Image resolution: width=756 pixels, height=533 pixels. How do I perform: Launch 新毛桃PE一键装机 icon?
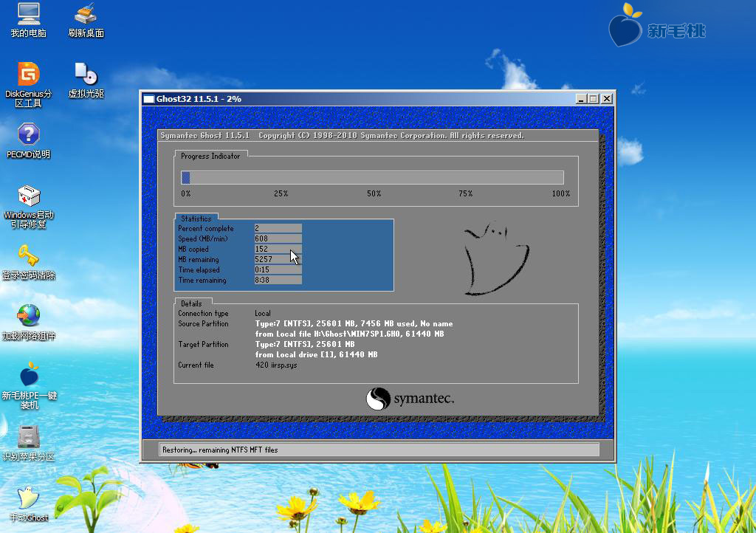click(x=29, y=385)
